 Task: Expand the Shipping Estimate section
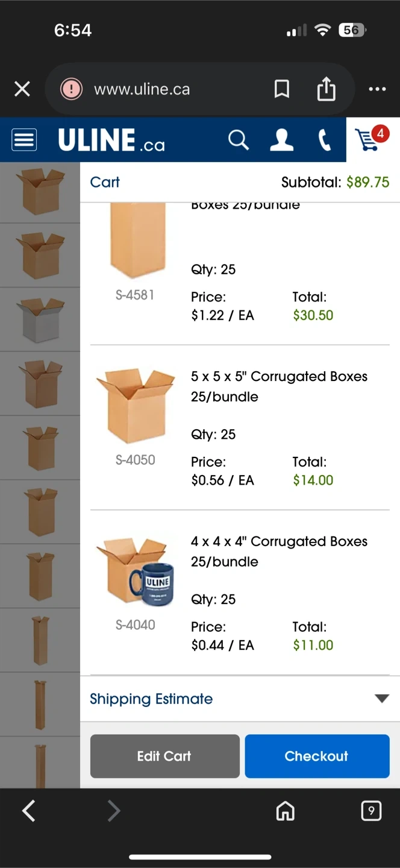(x=151, y=699)
